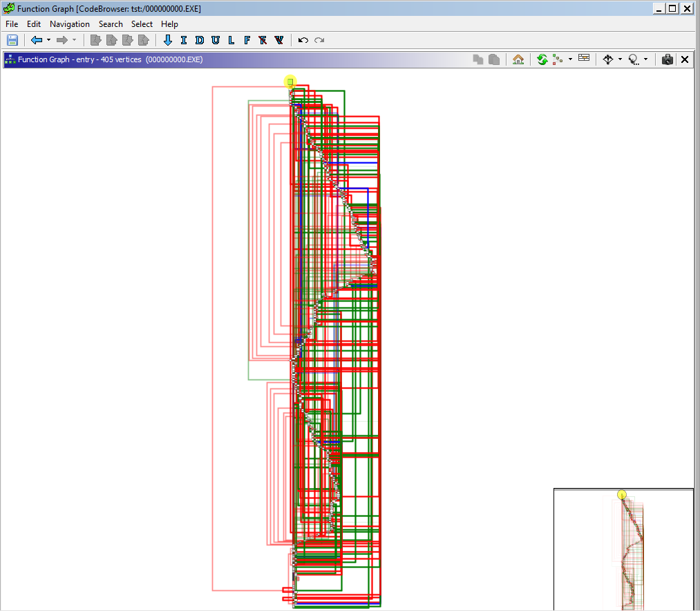This screenshot has width=700, height=611.
Task: Click the satellite overview thumbnail
Action: (x=623, y=549)
